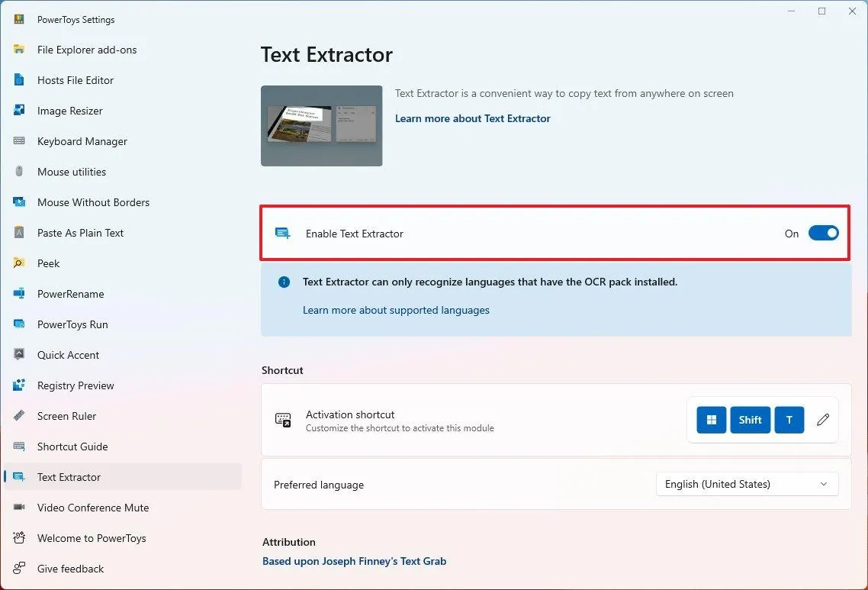Go to Hosts File Editor page
The width and height of the screenshot is (868, 590).
pyautogui.click(x=76, y=80)
